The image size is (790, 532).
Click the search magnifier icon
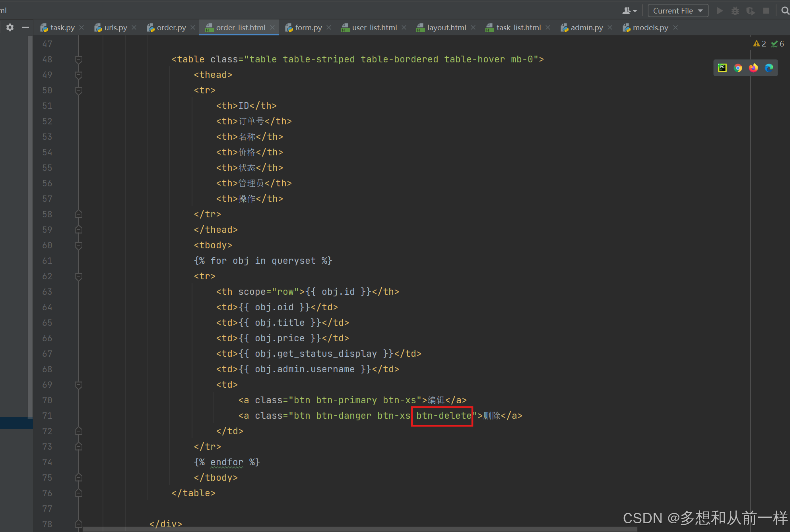pyautogui.click(x=785, y=11)
